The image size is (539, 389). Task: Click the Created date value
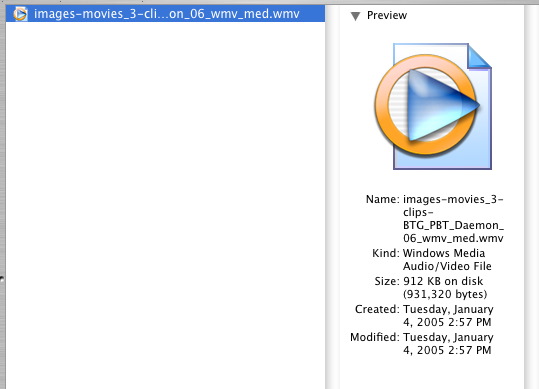(448, 315)
